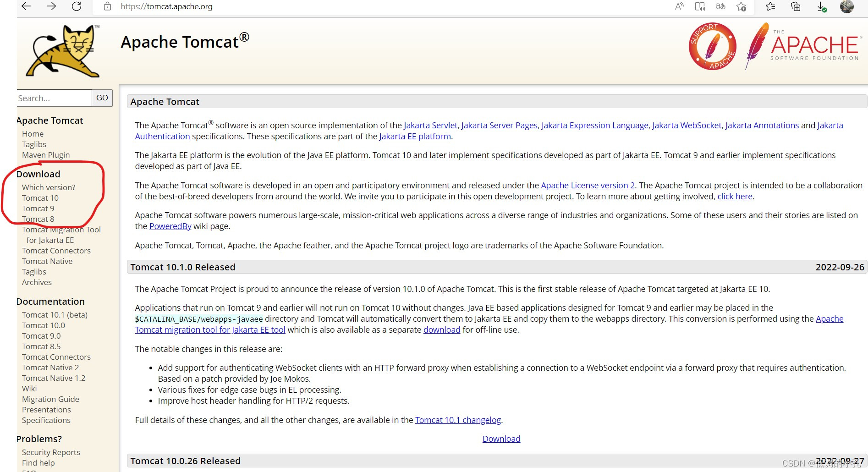868x472 pixels.
Task: Open the Which version? link
Action: [x=49, y=187]
